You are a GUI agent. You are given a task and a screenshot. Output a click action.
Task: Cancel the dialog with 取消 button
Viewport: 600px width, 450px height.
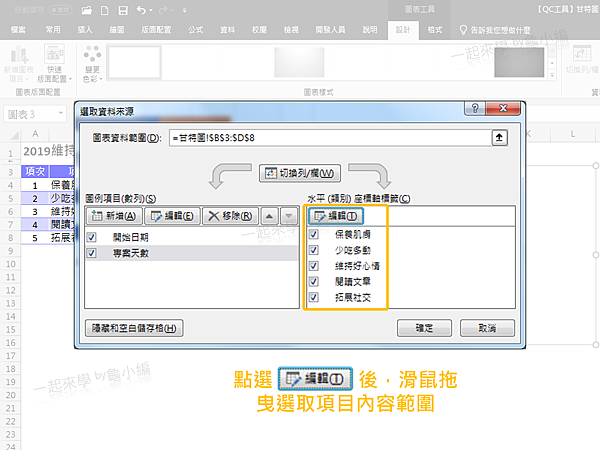[487, 328]
